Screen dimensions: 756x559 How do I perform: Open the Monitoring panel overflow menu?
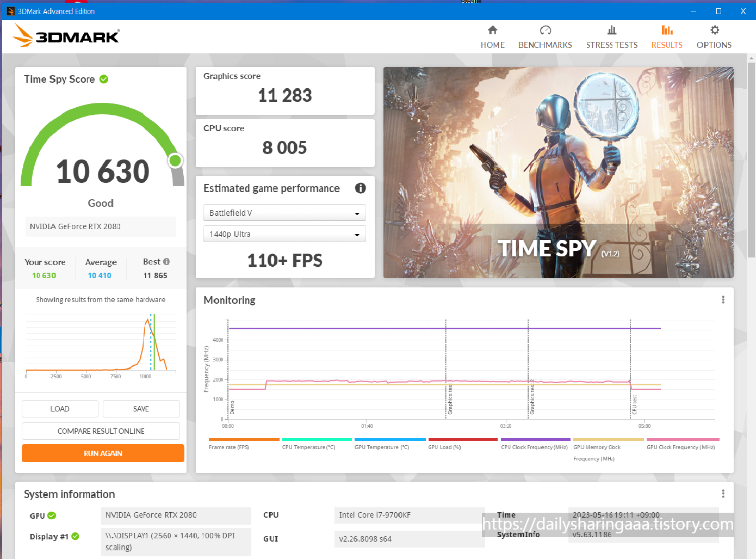click(x=723, y=299)
